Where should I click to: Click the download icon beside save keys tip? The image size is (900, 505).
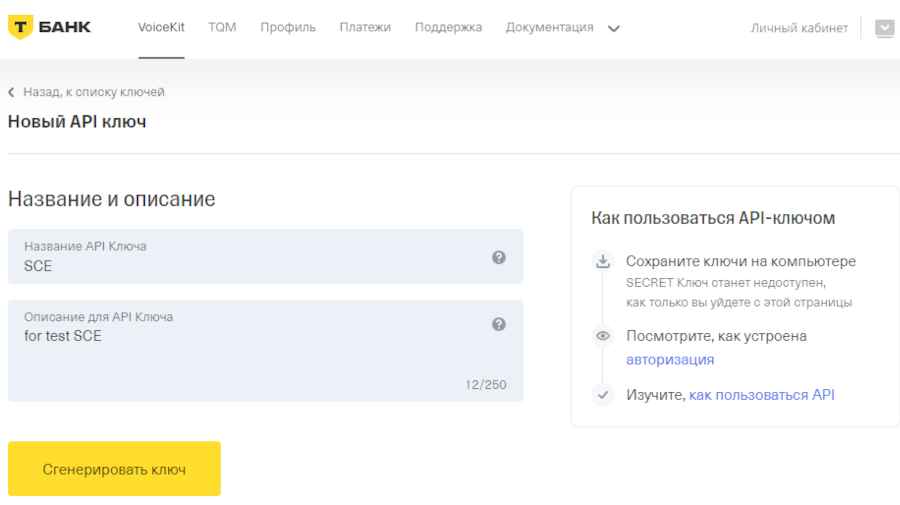(602, 262)
